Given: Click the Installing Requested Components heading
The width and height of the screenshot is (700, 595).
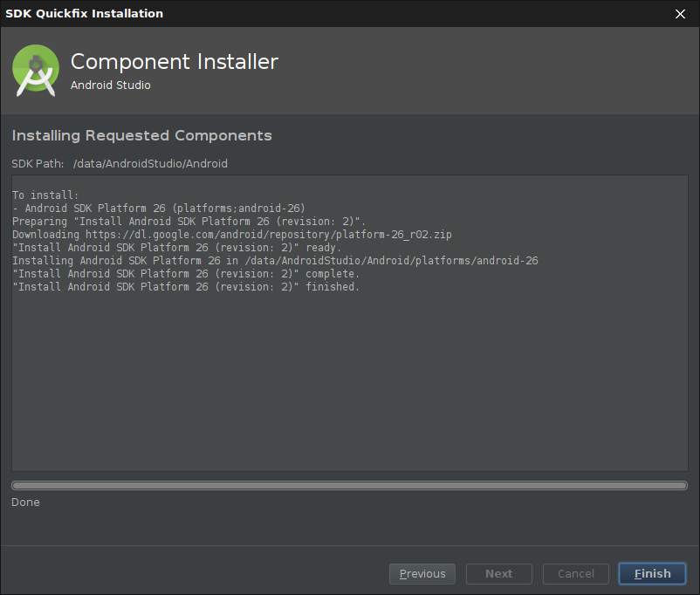Looking at the screenshot, I should pyautogui.click(x=141, y=136).
